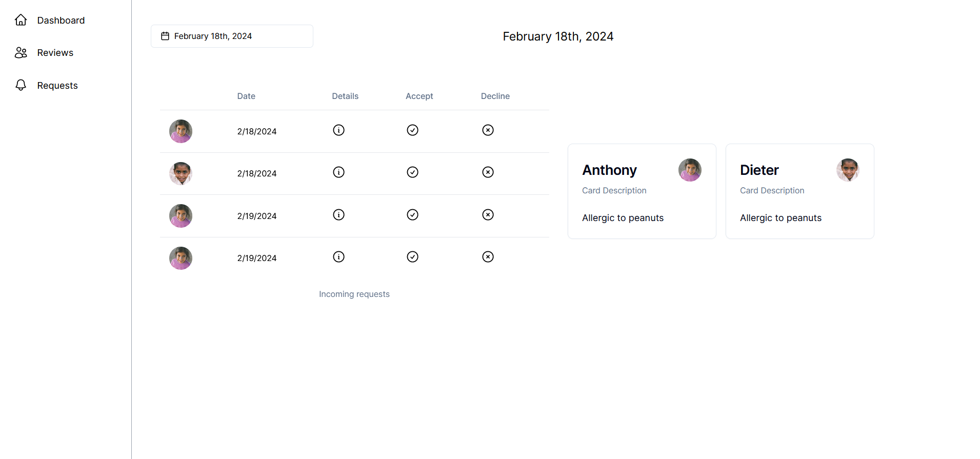
Task: Click the Date column header
Action: (x=246, y=96)
